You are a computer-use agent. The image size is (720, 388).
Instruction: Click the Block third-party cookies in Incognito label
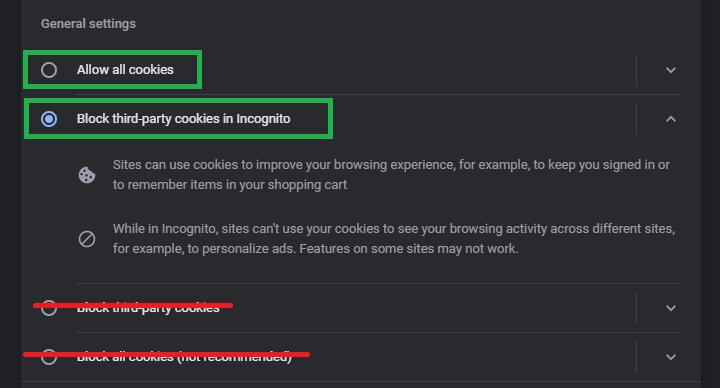(x=183, y=119)
